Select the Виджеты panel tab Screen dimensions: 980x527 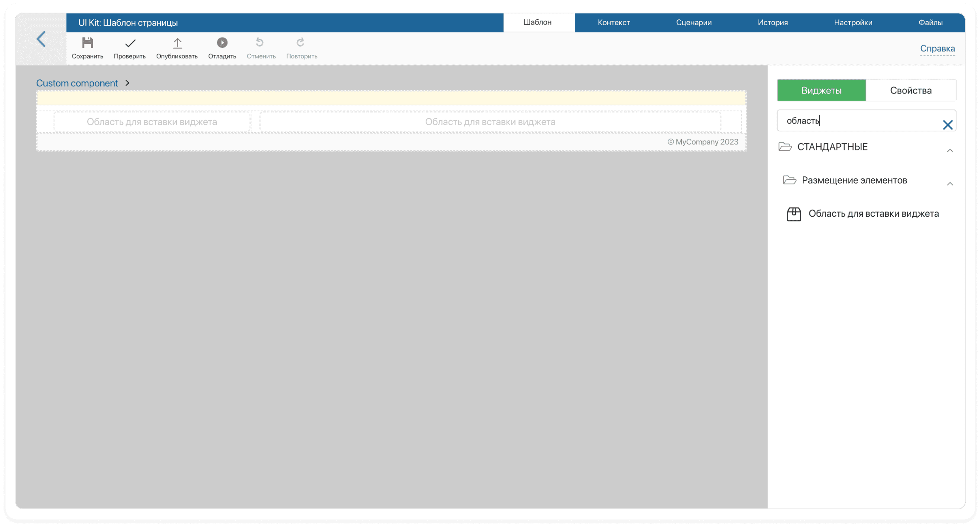click(821, 90)
